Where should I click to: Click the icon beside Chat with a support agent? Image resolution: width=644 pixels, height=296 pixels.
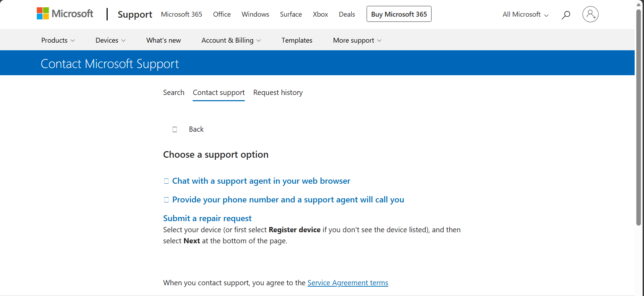tap(166, 181)
